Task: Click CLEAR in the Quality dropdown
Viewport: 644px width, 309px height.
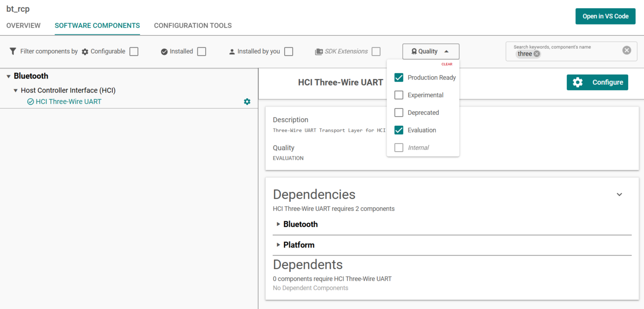Action: tap(447, 64)
